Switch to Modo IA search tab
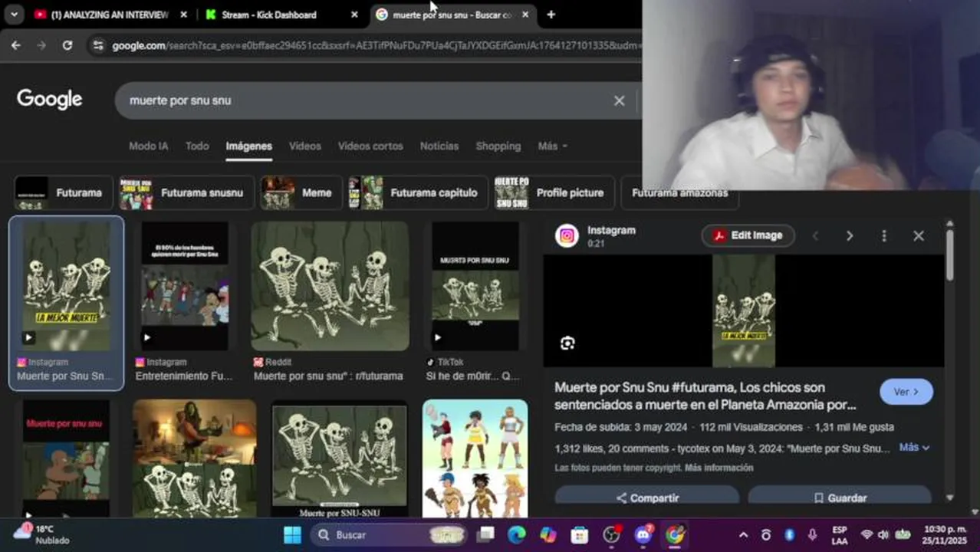 148,146
